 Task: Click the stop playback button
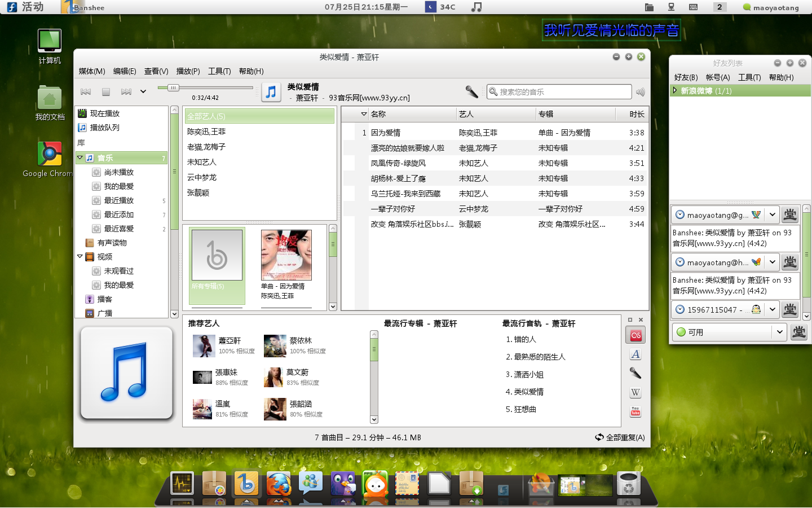105,91
